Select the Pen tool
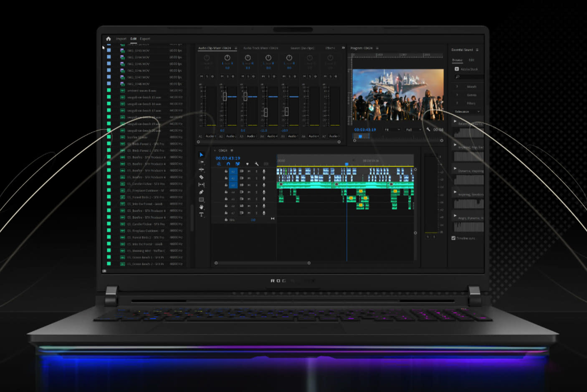This screenshot has width=587, height=392. 201,192
